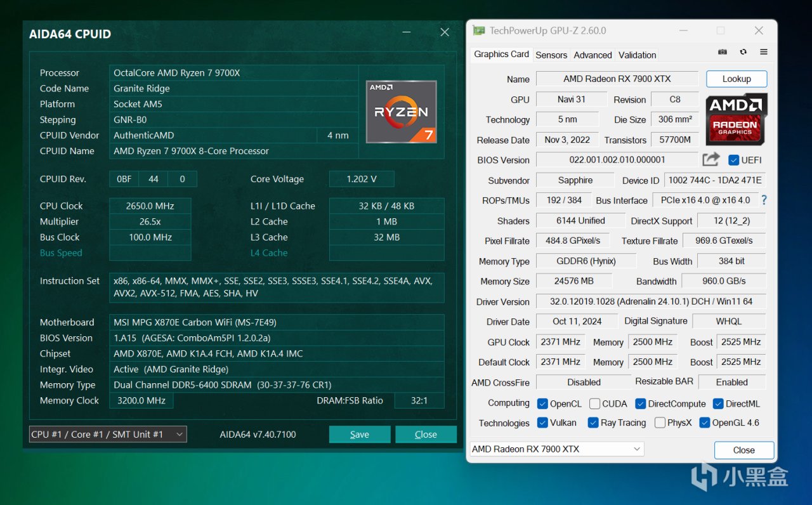
Task: Click the Processor value 'OctalCore AMD Ryzen 7 9700X'
Action: (233, 72)
